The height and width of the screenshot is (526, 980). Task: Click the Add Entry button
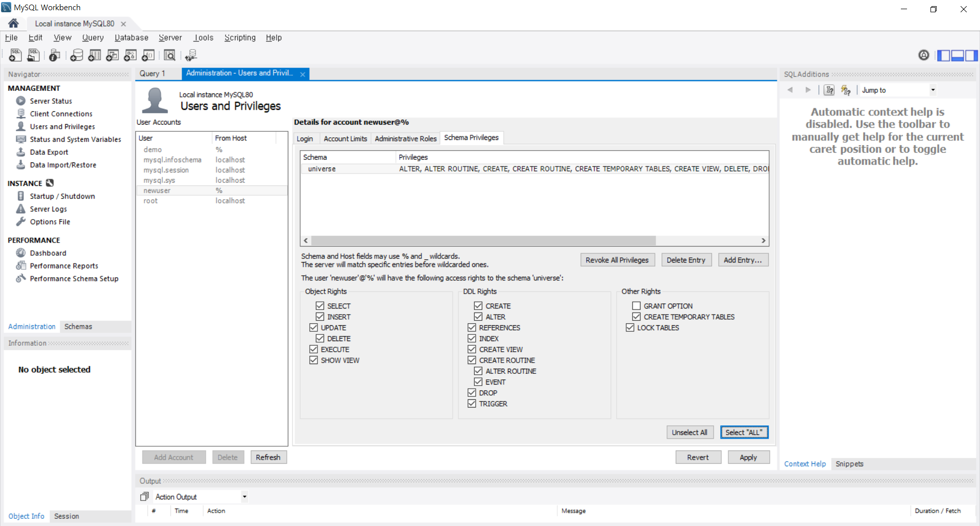(x=743, y=260)
